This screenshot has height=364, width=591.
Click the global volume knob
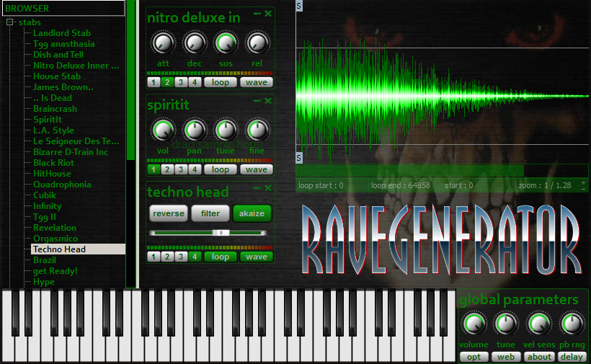474,324
